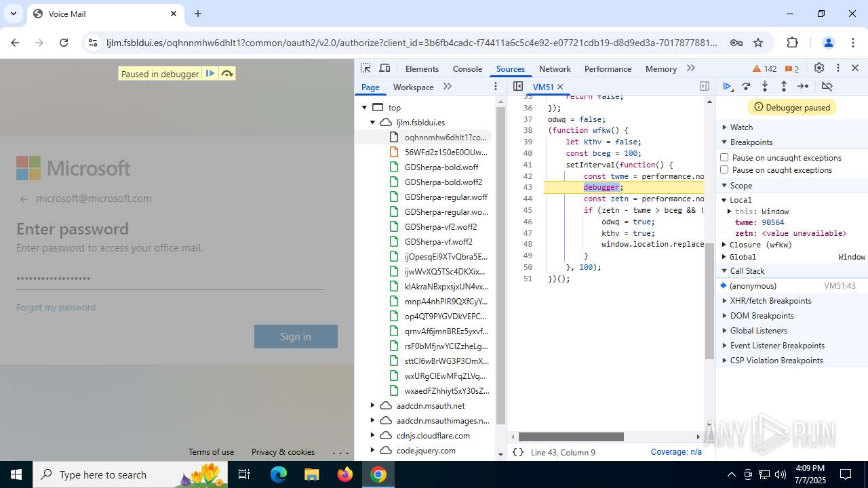Open DevTools settings gear

(x=819, y=68)
